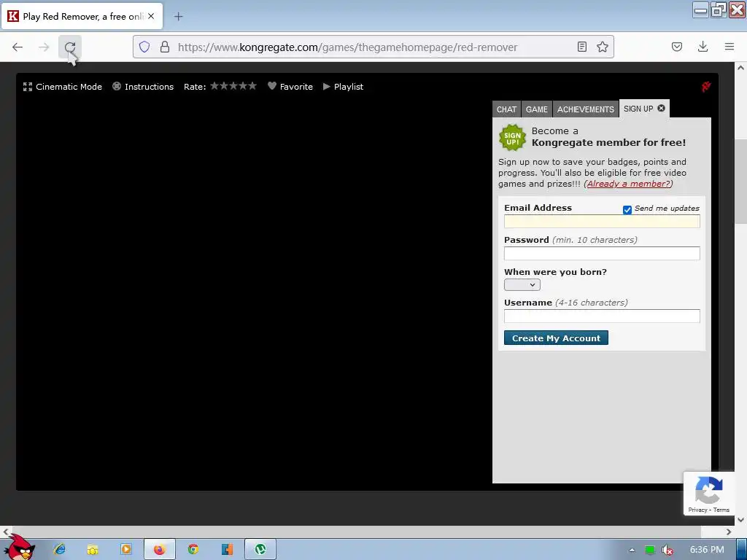Switch to the ACHIEVEMENTS tab
The width and height of the screenshot is (747, 560).
pyautogui.click(x=586, y=109)
